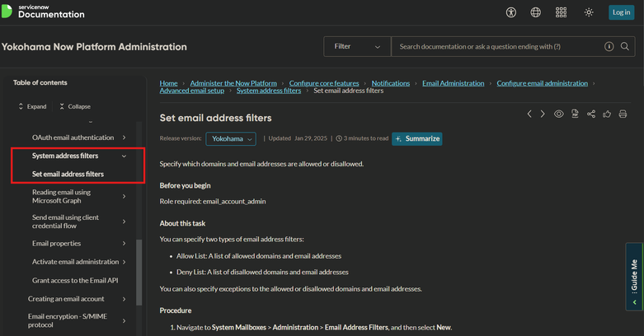This screenshot has width=644, height=336.
Task: Expand Activate email administration chevron
Action: coord(124,262)
